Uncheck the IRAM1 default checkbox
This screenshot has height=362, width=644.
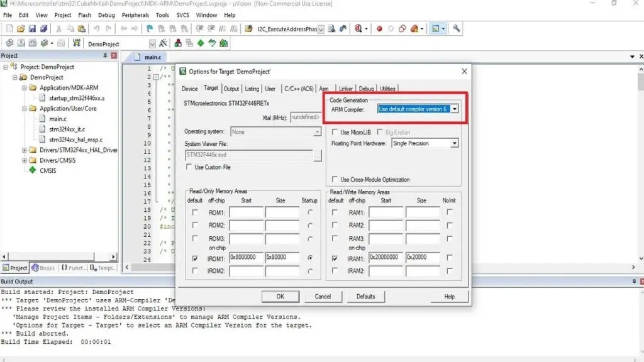[335, 258]
